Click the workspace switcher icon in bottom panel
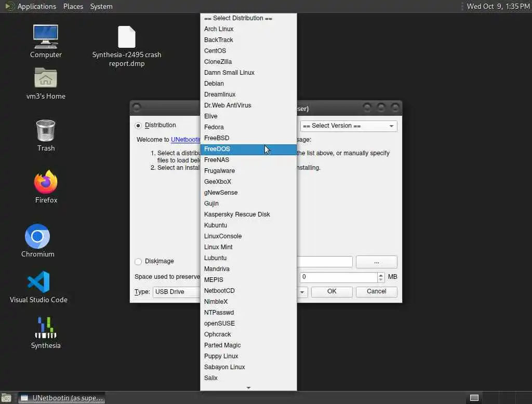Screen dimensions: 532x404 [474, 398]
